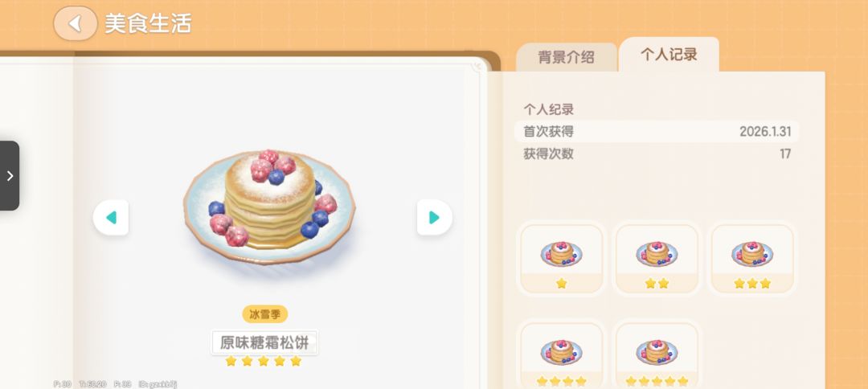This screenshot has height=389, width=868.
Task: Click the 获得次数 record row
Action: coord(657,154)
